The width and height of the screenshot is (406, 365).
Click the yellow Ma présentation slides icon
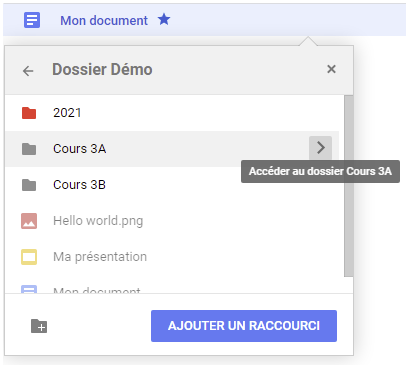pyautogui.click(x=29, y=257)
